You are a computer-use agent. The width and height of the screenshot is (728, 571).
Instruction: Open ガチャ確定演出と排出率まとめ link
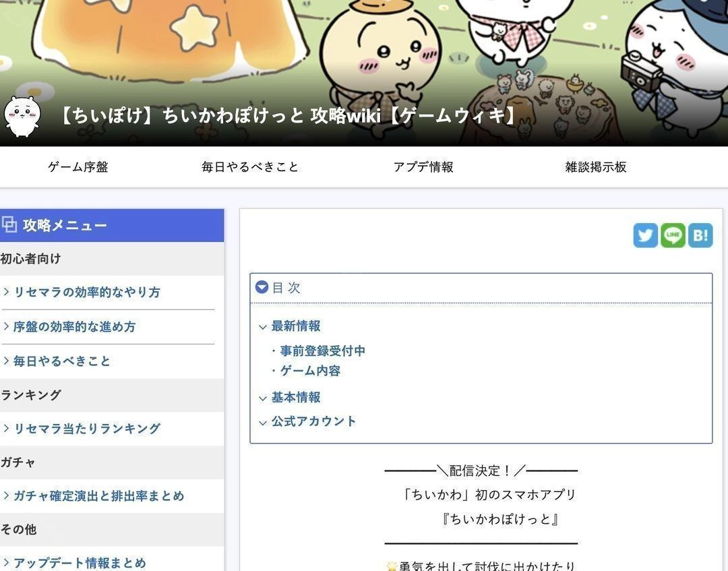click(99, 495)
